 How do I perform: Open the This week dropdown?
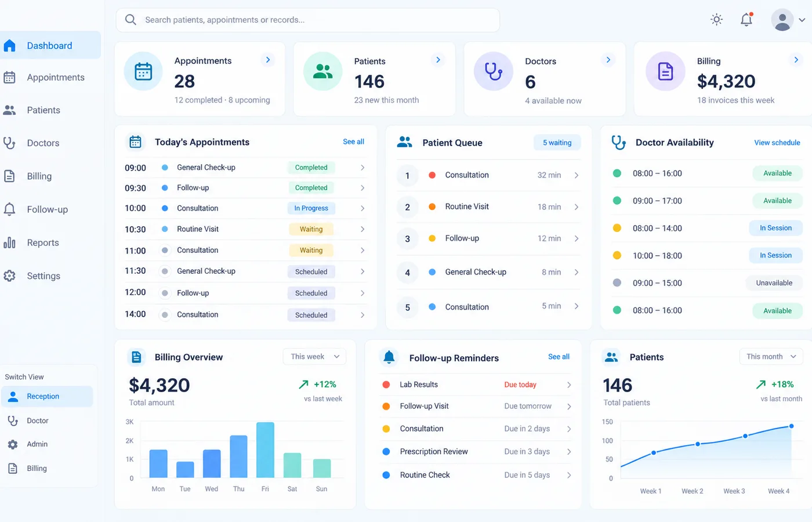pyautogui.click(x=314, y=357)
